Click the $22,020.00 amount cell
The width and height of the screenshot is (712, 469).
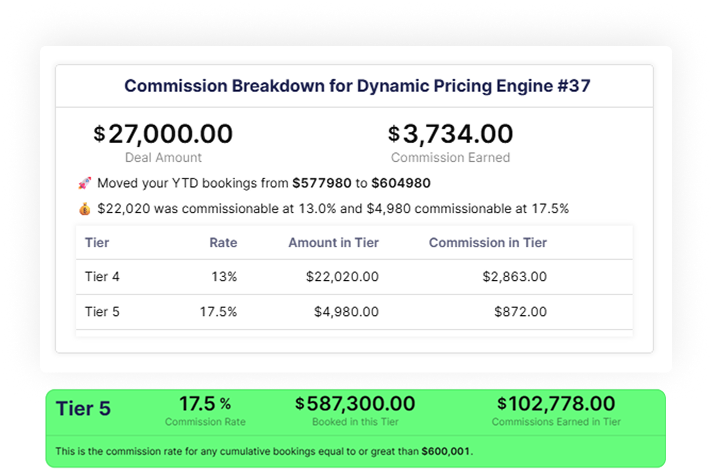pos(342,277)
